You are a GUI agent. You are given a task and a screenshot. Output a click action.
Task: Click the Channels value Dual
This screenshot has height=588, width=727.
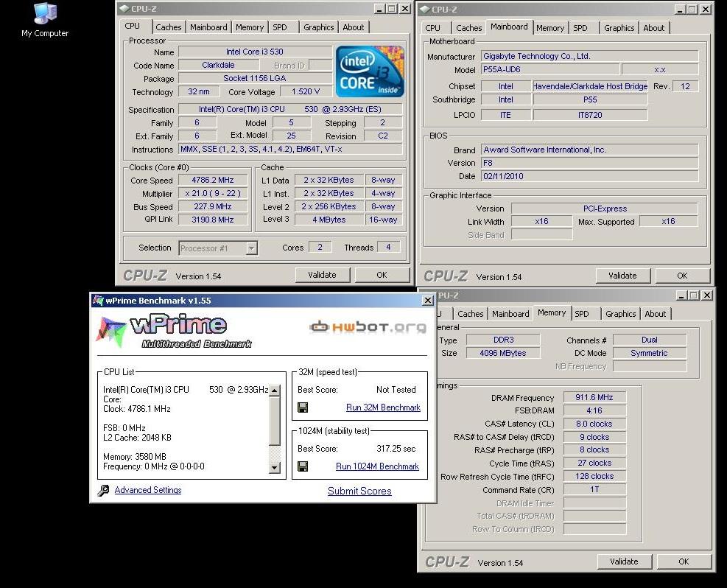coord(649,340)
